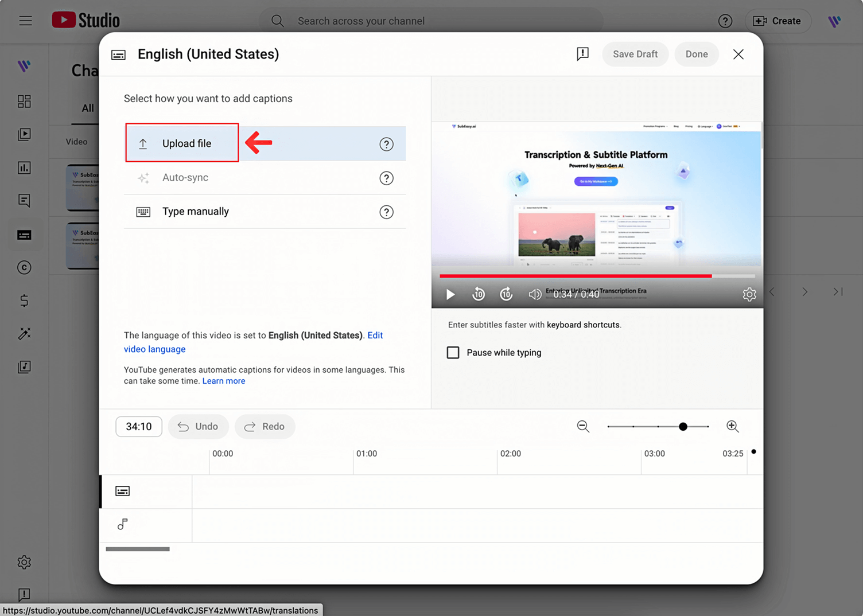
Task: Choose the Type manually option
Action: click(265, 212)
